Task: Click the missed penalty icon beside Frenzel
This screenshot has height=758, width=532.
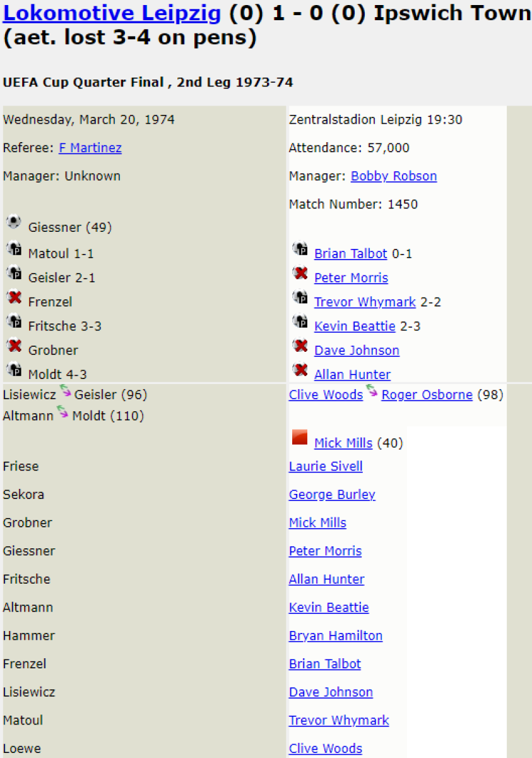Action: click(x=14, y=297)
